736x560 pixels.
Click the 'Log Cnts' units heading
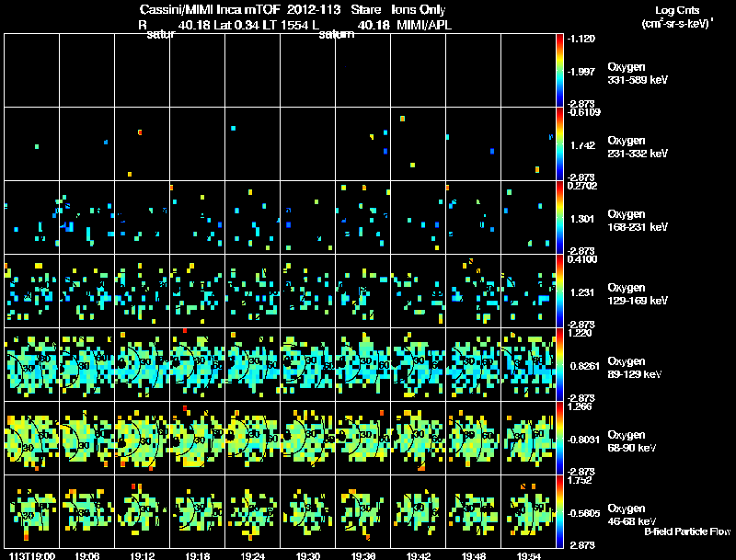coord(677,10)
